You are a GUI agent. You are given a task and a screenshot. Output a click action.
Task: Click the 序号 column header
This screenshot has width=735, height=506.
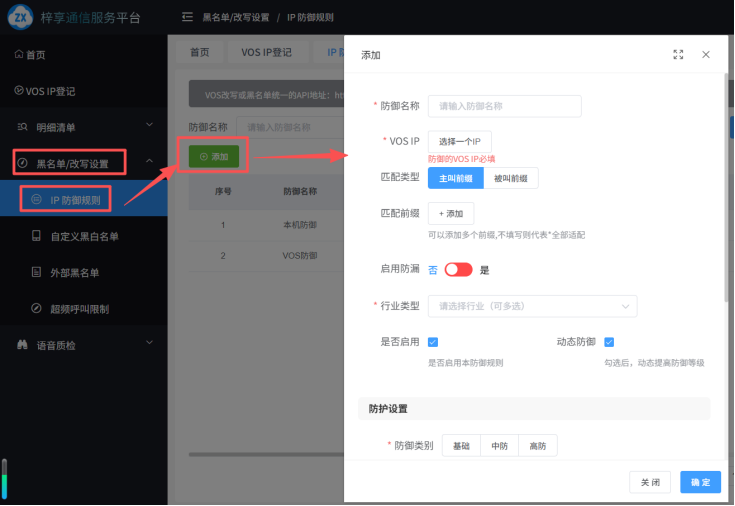(223, 191)
